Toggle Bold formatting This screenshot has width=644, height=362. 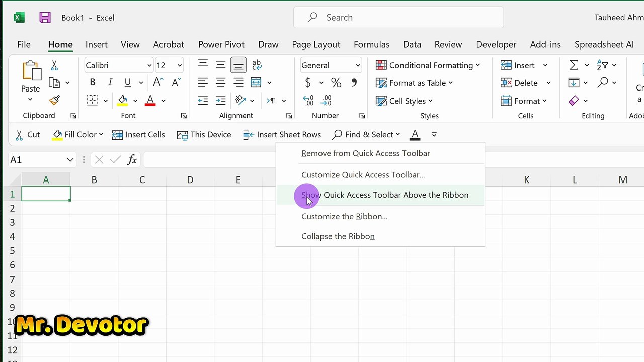[92, 83]
